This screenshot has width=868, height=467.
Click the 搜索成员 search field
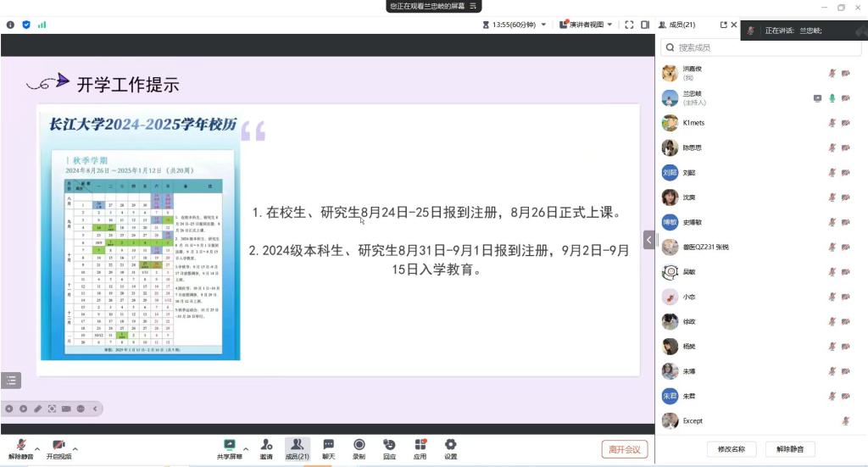point(763,47)
